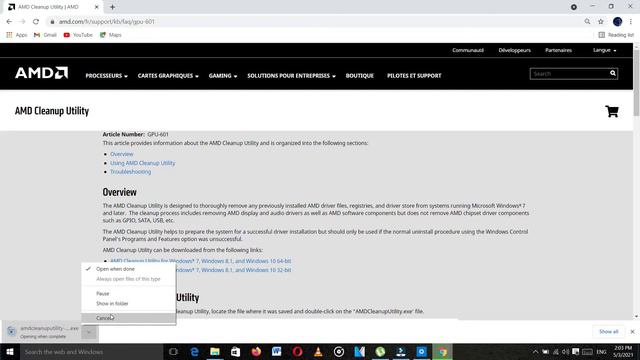The image size is (640, 360).
Task: Show hidden system tray icons
Action: tap(536, 352)
